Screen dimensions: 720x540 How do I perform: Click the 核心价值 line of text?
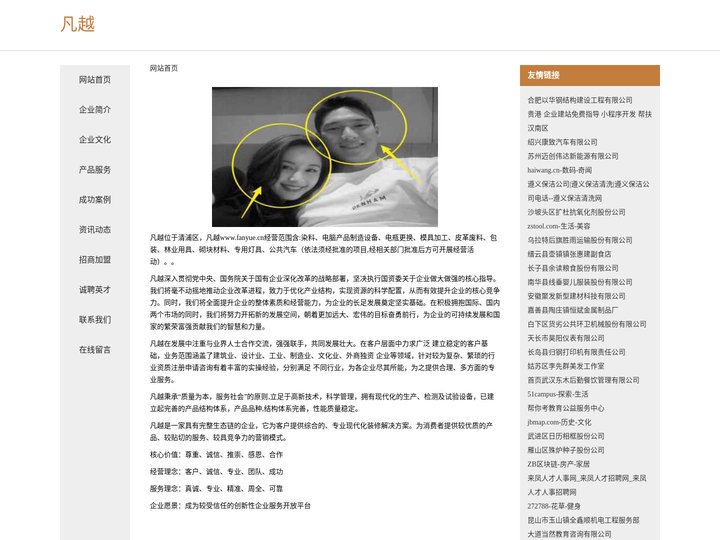click(x=216, y=455)
